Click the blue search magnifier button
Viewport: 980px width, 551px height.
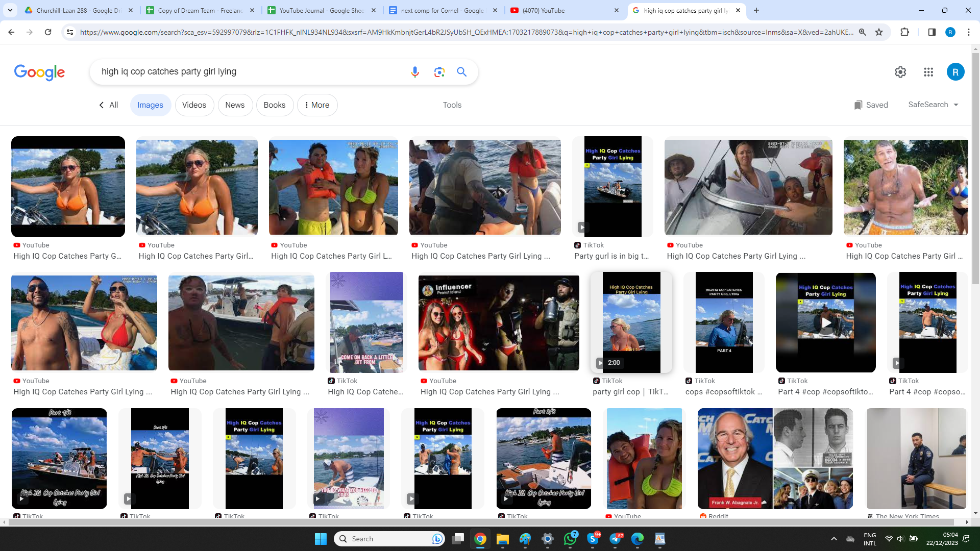462,72
